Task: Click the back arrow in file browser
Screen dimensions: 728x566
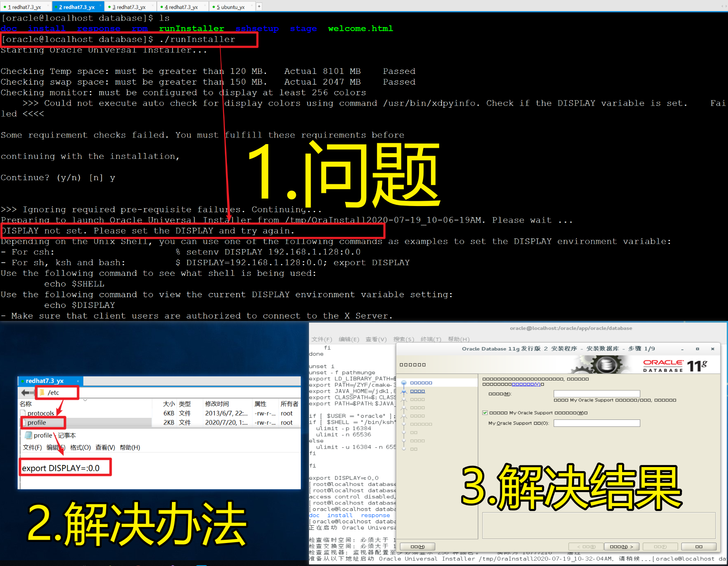Action: point(27,393)
